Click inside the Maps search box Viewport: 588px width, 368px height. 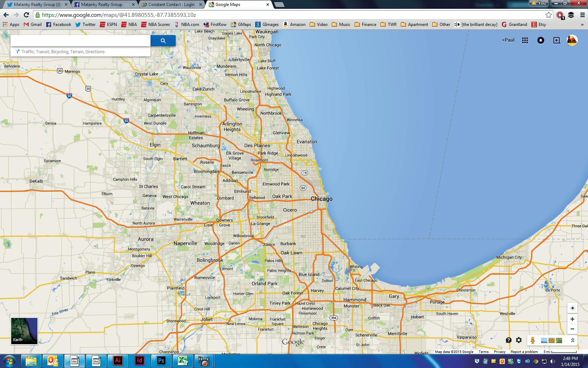coord(80,41)
